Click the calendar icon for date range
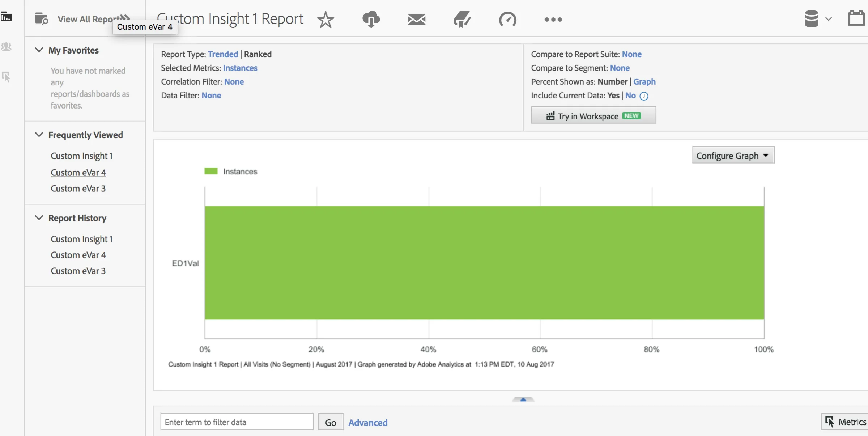868x436 pixels. (856, 18)
